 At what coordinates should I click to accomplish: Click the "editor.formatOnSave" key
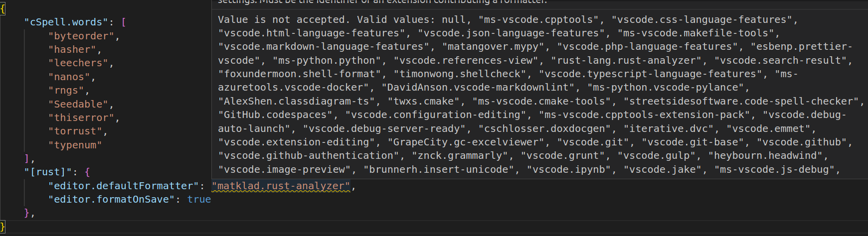click(x=112, y=199)
